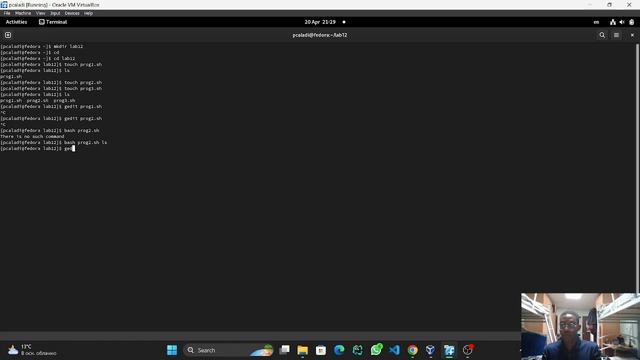The width and height of the screenshot is (640, 360).
Task: Click the GNOME battery power icon
Action: 631,22
